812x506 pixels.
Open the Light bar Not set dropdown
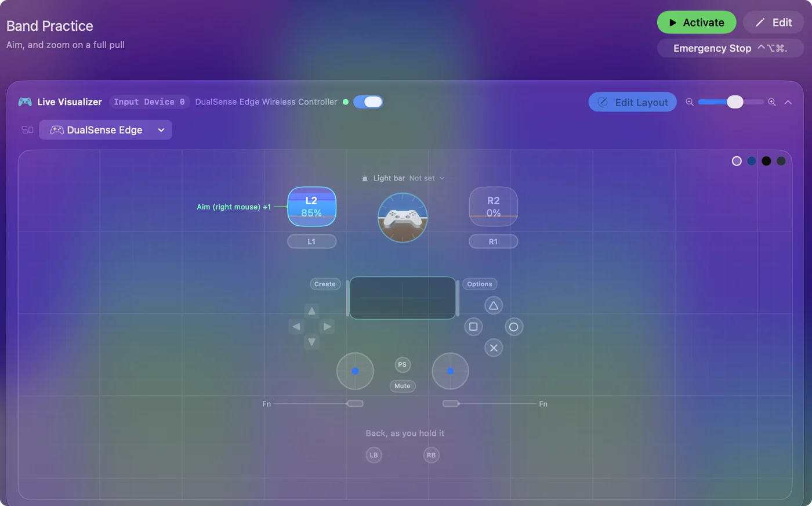coord(427,179)
